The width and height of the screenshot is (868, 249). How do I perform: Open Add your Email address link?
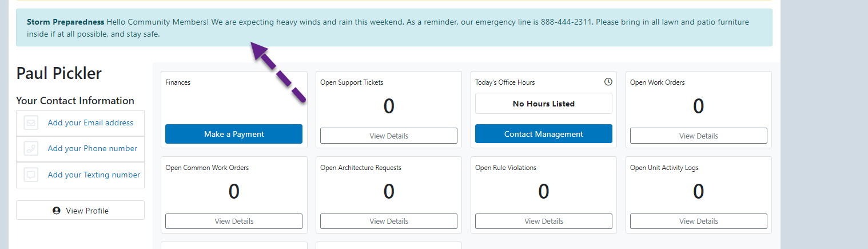click(90, 122)
